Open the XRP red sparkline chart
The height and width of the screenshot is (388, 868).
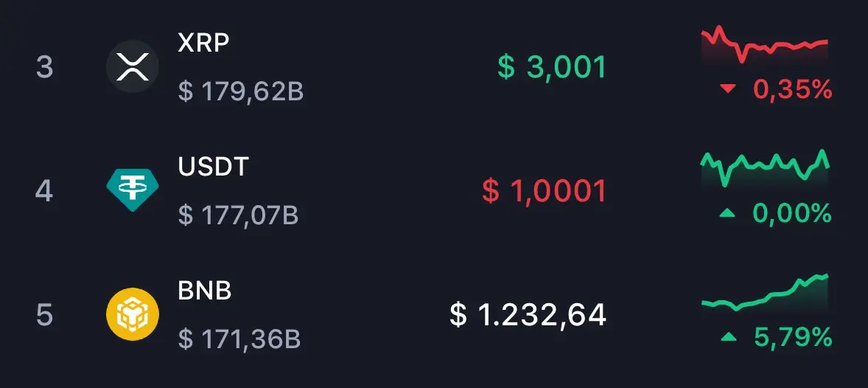point(765,44)
